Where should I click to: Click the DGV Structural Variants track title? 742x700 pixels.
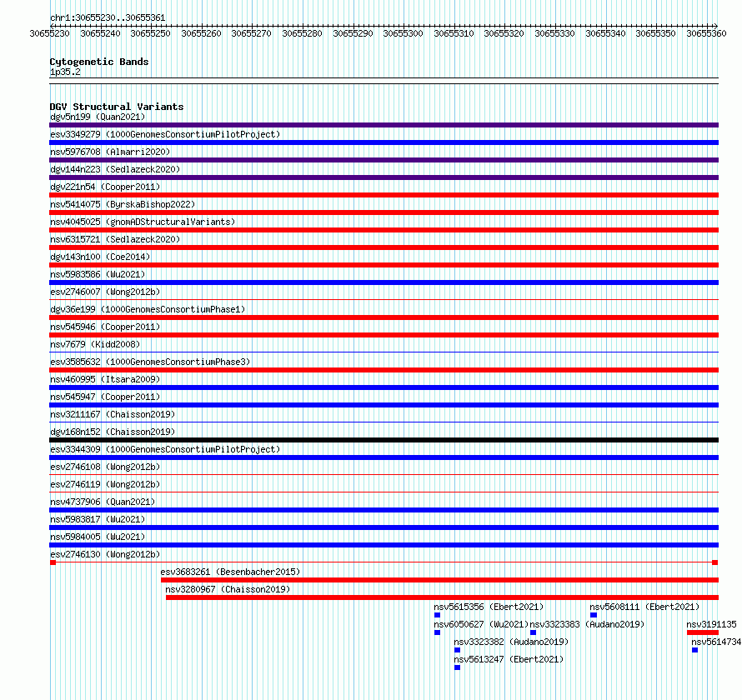117,107
